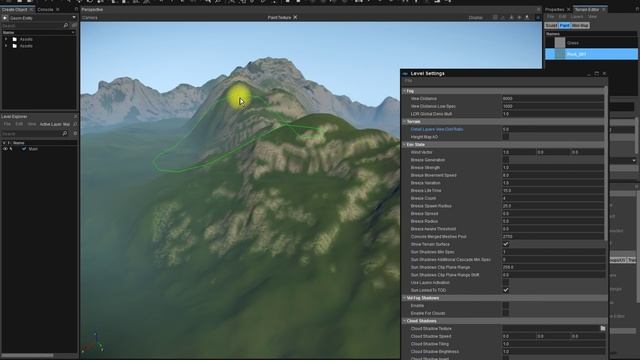Open the Name column dropdown arrow
The image size is (640, 360).
pyautogui.click(x=73, y=32)
